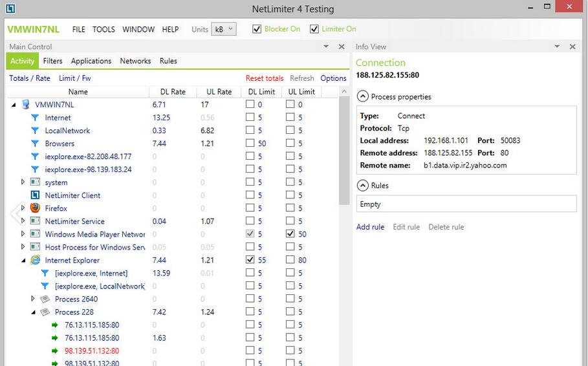Open the Units kB dropdown
Screen dimensions: 588x366
224,29
